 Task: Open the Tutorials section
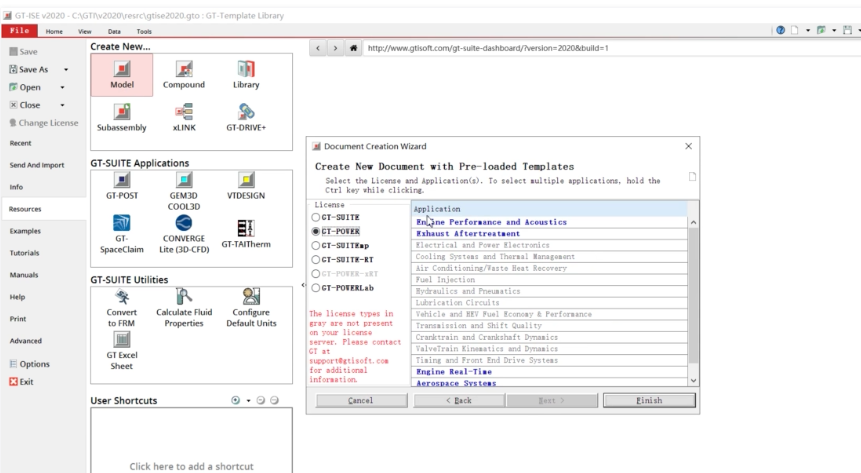(24, 253)
